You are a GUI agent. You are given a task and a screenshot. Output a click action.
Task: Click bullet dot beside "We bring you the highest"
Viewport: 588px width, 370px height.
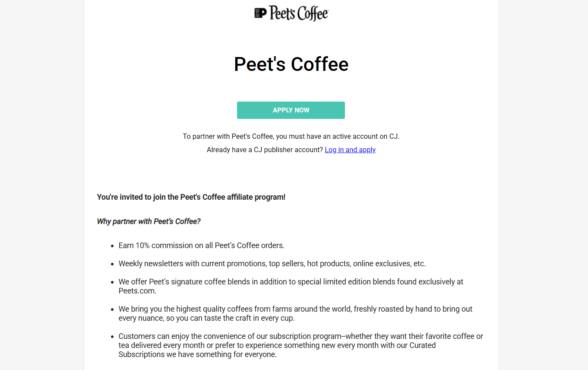pos(113,309)
